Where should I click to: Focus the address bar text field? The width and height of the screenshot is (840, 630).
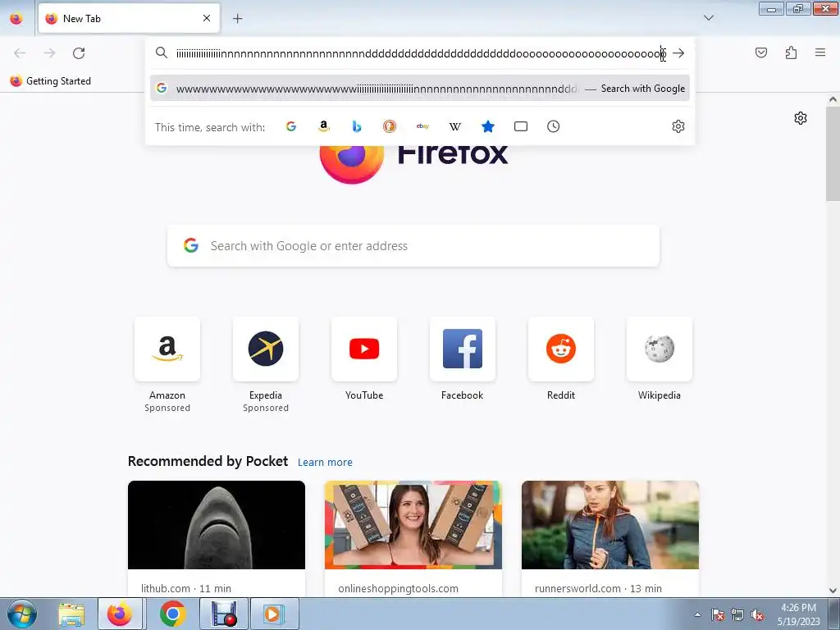(421, 53)
